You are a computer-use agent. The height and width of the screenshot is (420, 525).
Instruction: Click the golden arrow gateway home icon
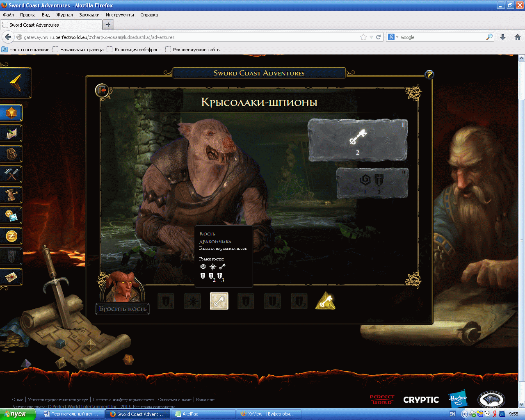(16, 83)
